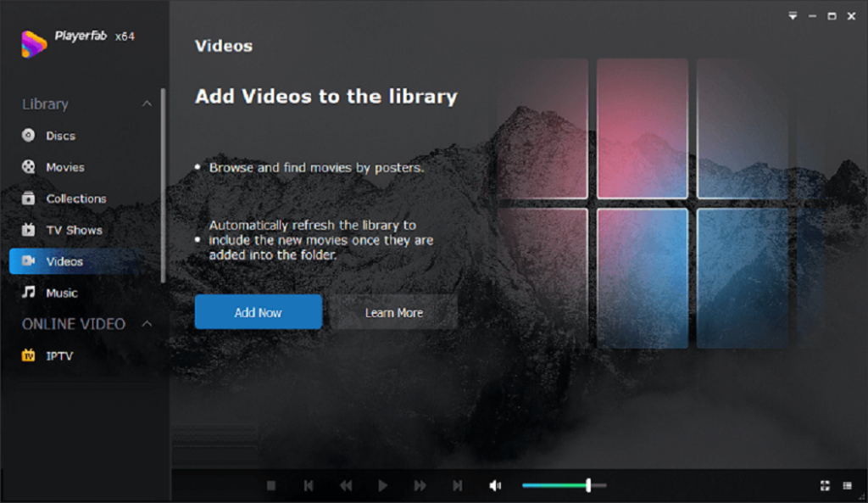Click the Learn More button
Screen dimensions: 868x503
pyautogui.click(x=393, y=312)
